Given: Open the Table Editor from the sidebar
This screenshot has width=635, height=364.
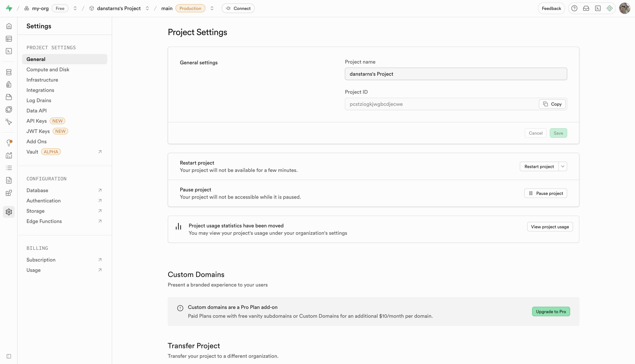Looking at the screenshot, I should pyautogui.click(x=9, y=39).
